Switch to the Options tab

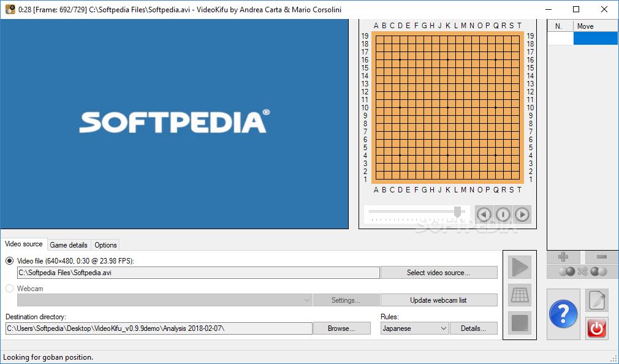(x=105, y=245)
